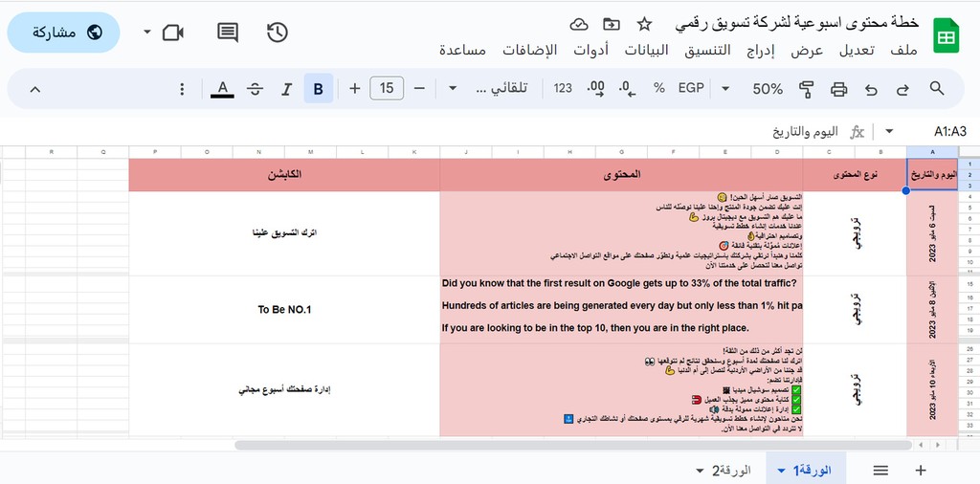Format as percent
Image resolution: width=980 pixels, height=484 pixels.
coord(658,88)
